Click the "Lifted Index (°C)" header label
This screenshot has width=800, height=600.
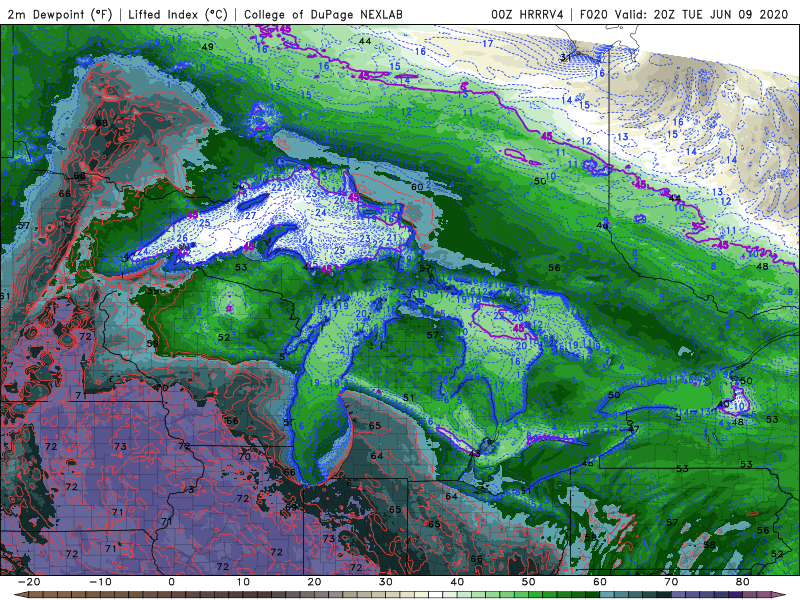[178, 14]
